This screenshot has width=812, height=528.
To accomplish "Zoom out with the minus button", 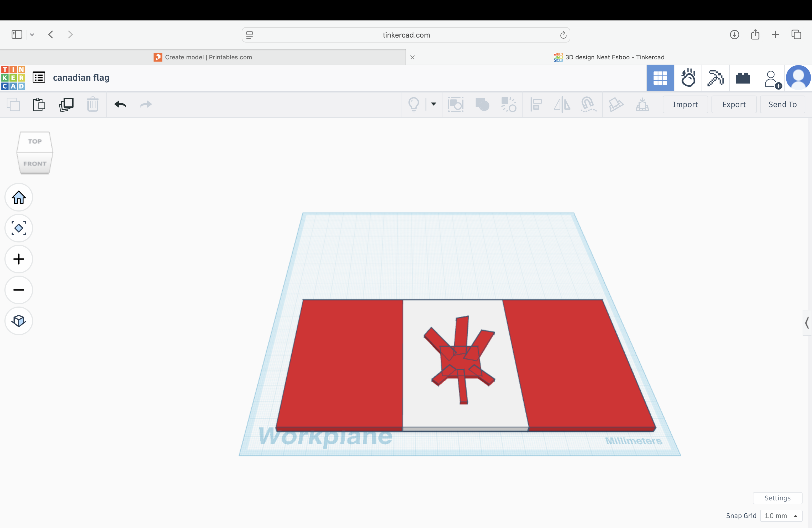I will (19, 290).
